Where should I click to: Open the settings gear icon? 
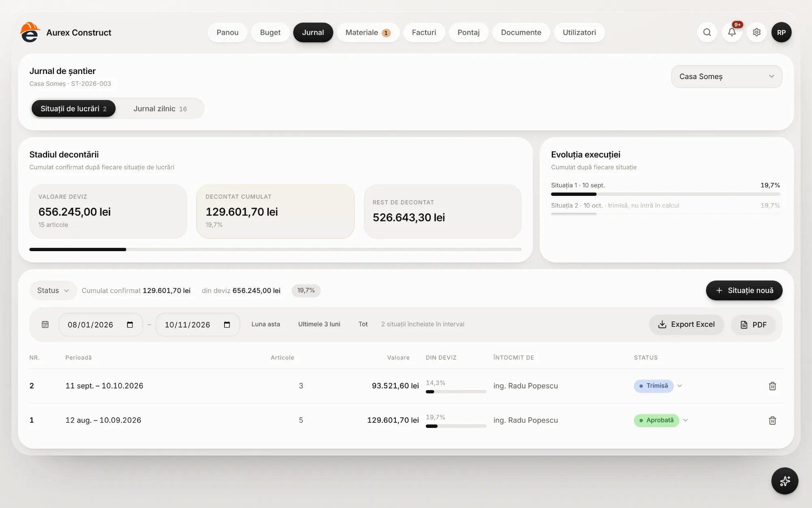coord(756,32)
